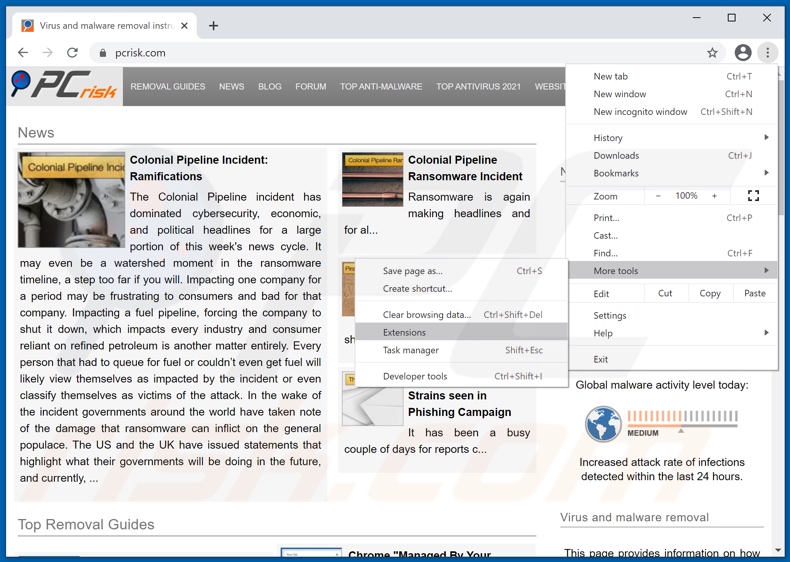Click the PCrisk logo
790x562 pixels.
pos(65,87)
